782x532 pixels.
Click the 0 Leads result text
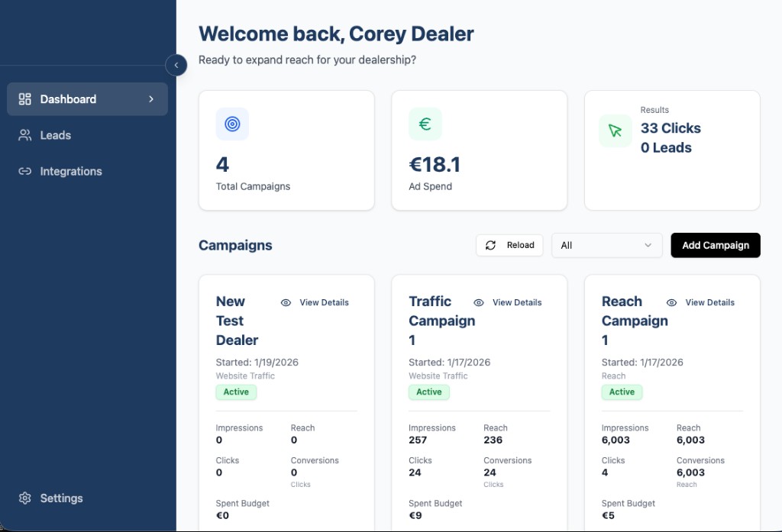point(666,147)
